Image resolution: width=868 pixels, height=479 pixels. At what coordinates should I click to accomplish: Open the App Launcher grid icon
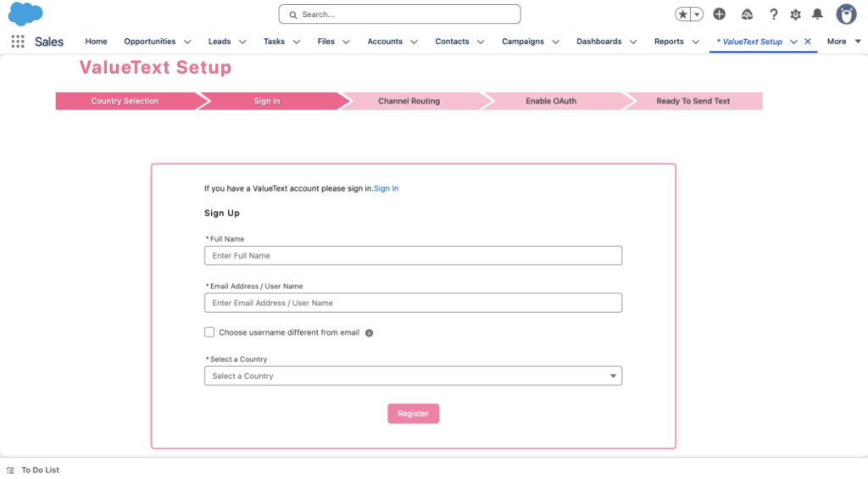pyautogui.click(x=18, y=42)
